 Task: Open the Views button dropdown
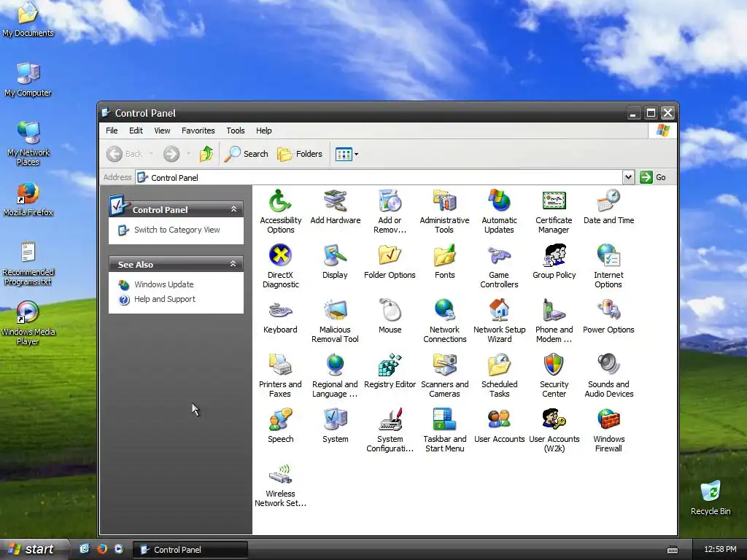tap(356, 154)
